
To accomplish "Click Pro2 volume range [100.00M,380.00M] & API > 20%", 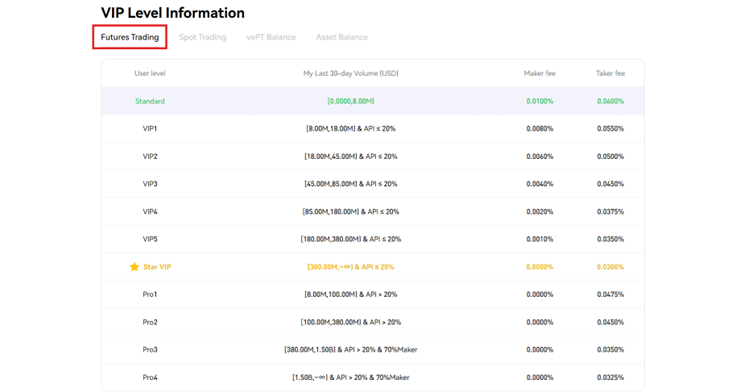I will 351,322.
